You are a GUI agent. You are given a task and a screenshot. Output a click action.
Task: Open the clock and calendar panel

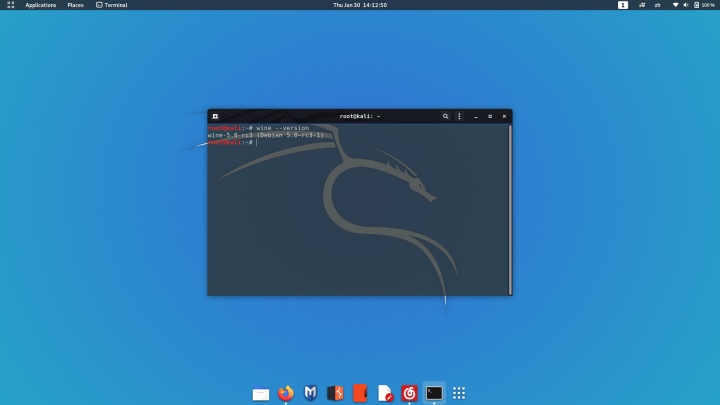tap(360, 5)
